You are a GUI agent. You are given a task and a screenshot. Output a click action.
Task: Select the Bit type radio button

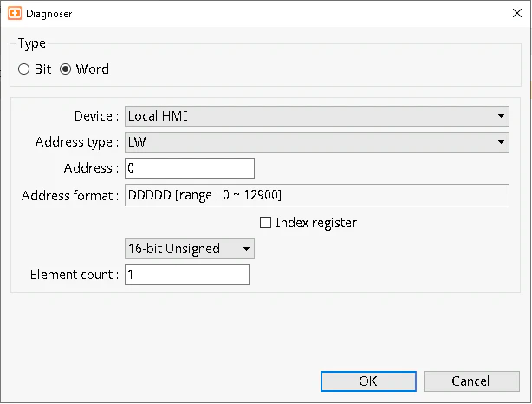coord(23,69)
